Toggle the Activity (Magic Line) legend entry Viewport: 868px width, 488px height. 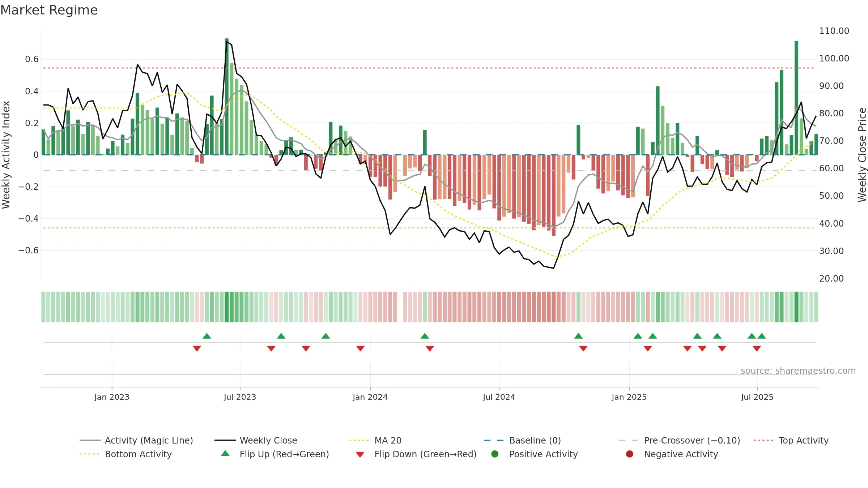click(x=136, y=440)
